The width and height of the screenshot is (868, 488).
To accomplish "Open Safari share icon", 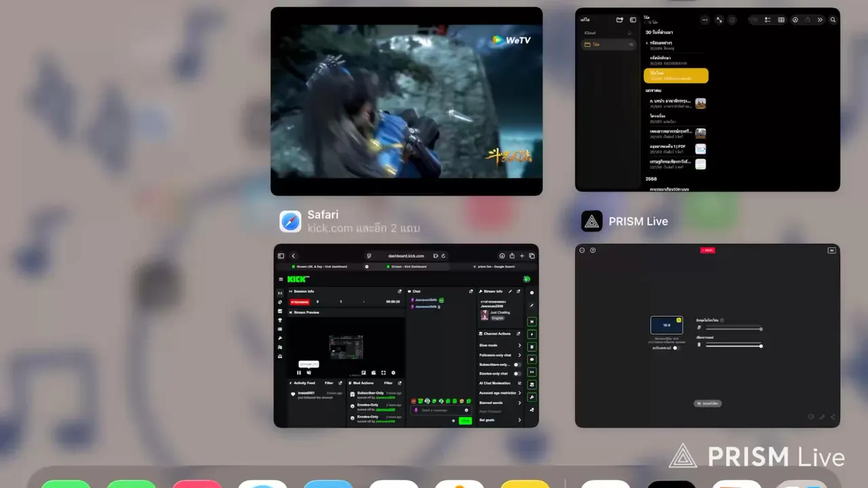I will point(512,256).
